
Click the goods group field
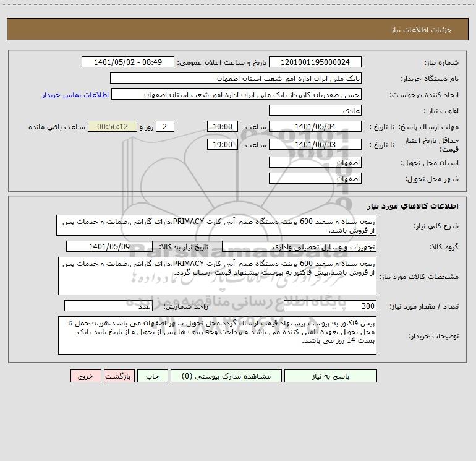tap(299, 246)
